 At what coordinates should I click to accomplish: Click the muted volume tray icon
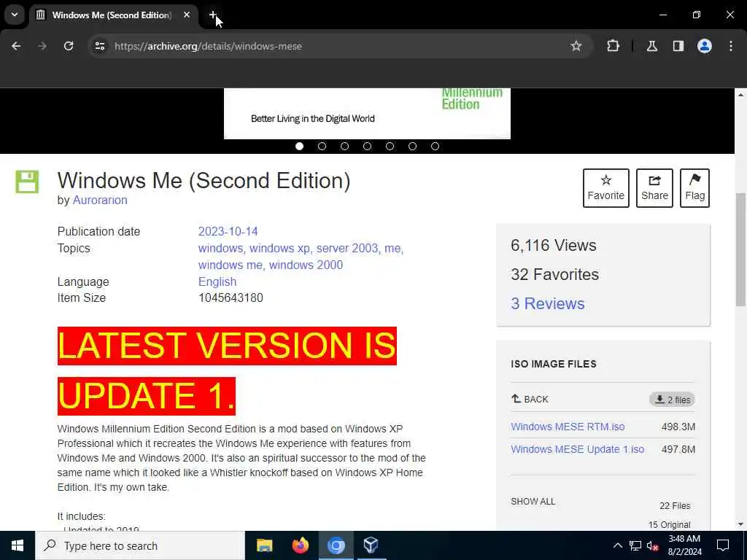point(652,546)
